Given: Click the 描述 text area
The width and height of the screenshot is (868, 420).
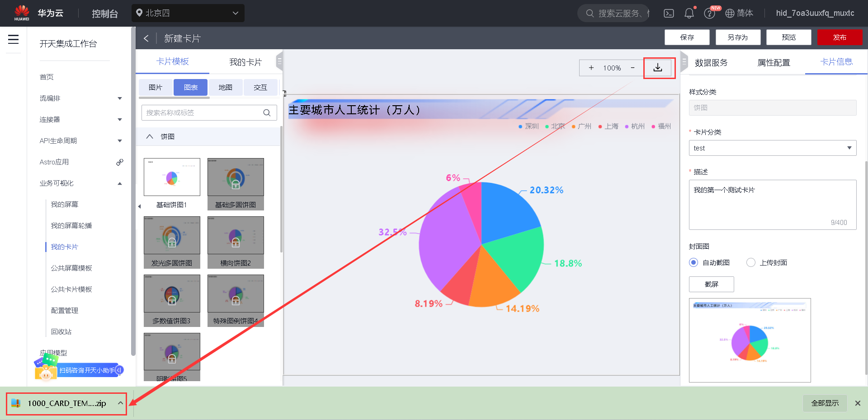Looking at the screenshot, I should tap(773, 205).
